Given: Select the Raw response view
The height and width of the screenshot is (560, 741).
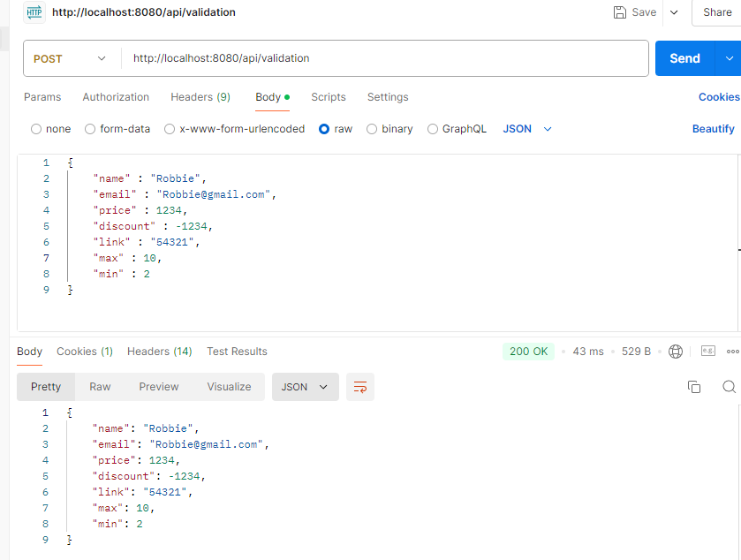Looking at the screenshot, I should click(100, 387).
